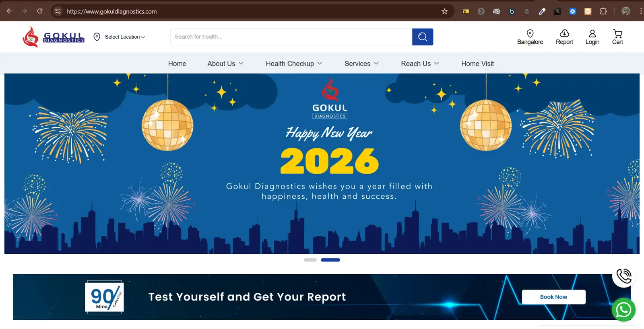644x329 pixels.
Task: Open the blue gear-like extension icon
Action: point(573,11)
